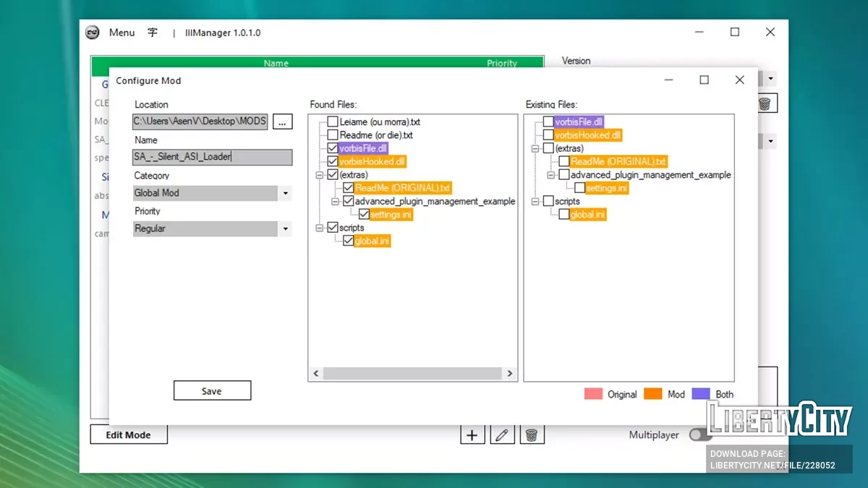
Task: Uncheck vorbisHooked.dll in Found Files
Action: click(x=333, y=161)
